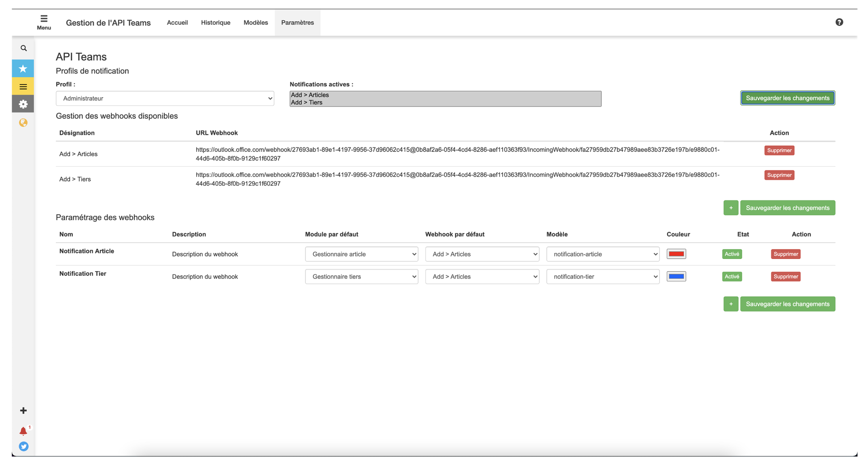This screenshot has height=466, width=868.
Task: Delete the Add > Tiers webhook
Action: [779, 175]
